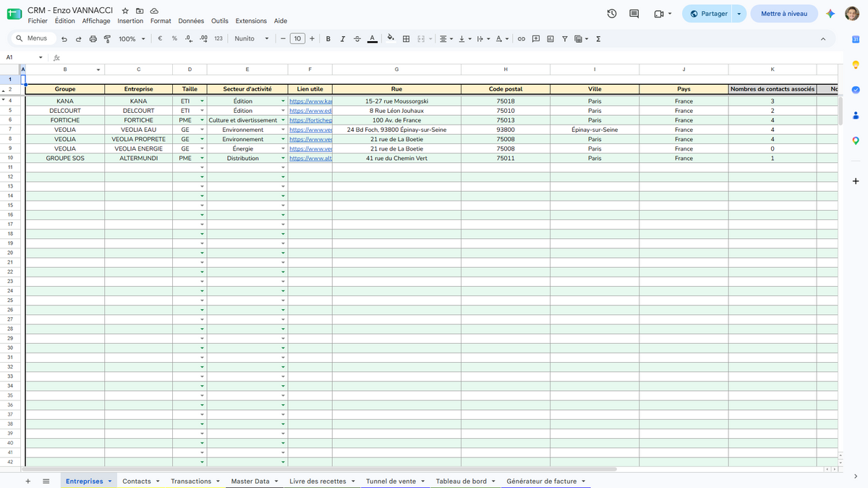The image size is (868, 488).
Task: Open the Extensions menu
Action: pyautogui.click(x=251, y=21)
